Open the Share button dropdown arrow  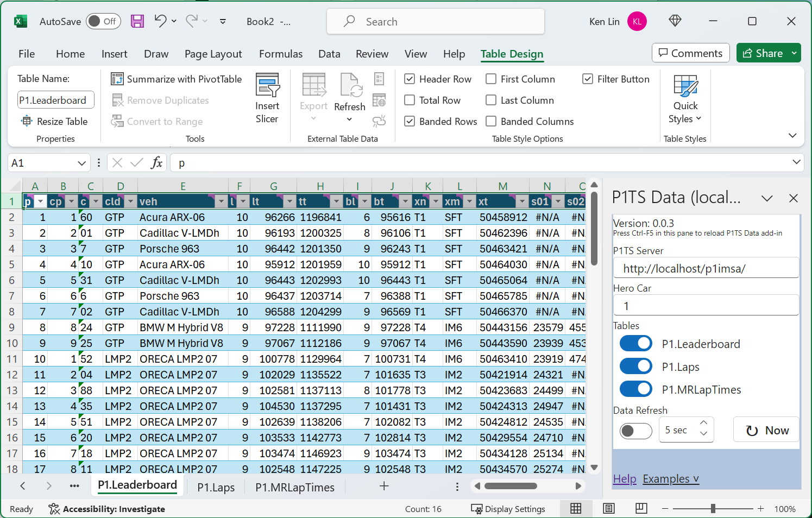pyautogui.click(x=795, y=53)
